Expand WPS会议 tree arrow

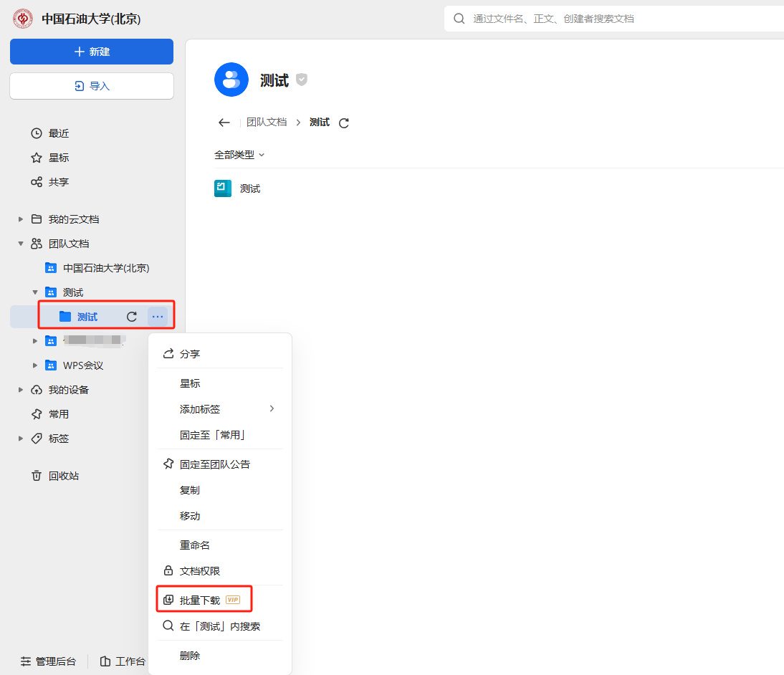35,365
